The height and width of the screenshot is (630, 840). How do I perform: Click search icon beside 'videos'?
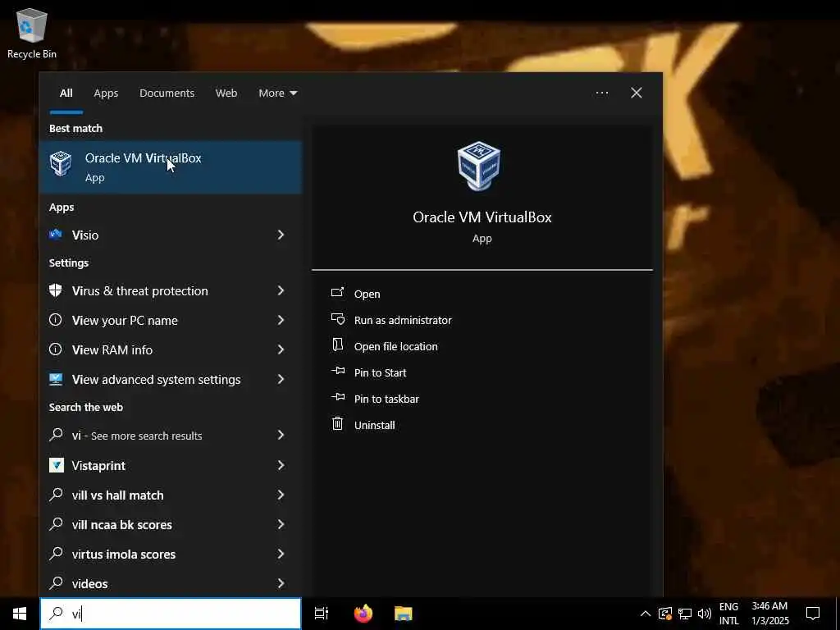(56, 582)
